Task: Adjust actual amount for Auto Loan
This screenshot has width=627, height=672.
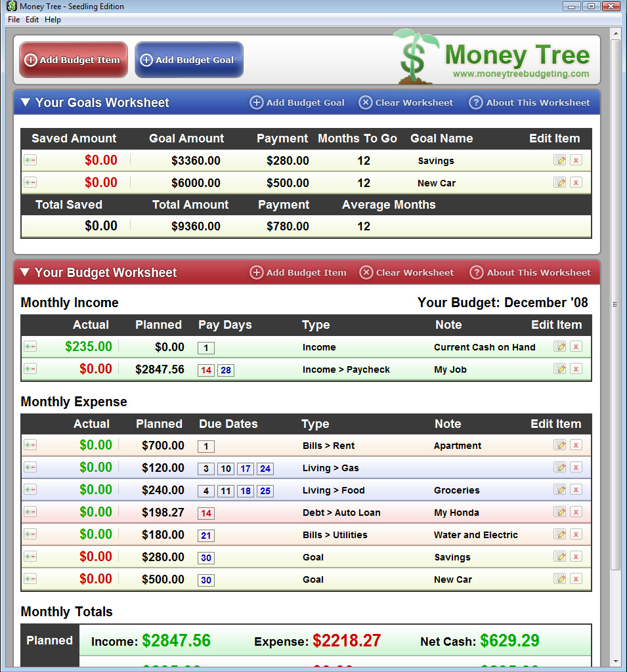Action: tap(30, 512)
